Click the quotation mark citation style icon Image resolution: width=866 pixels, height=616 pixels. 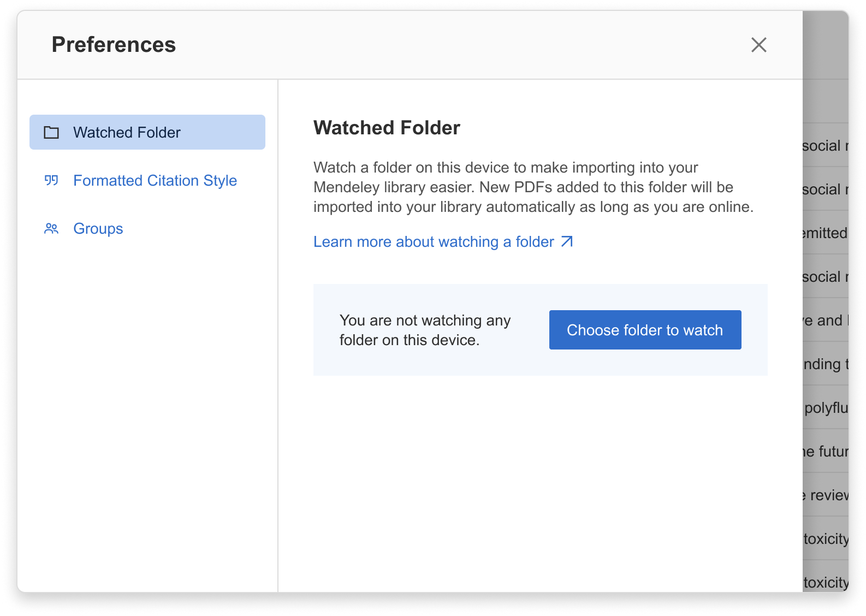pos(51,180)
